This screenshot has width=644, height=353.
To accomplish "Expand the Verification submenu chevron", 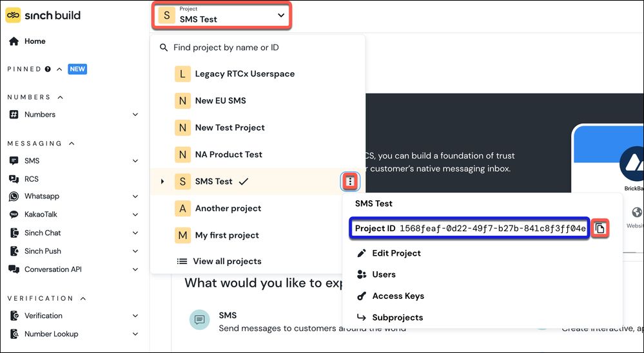I will (x=135, y=316).
